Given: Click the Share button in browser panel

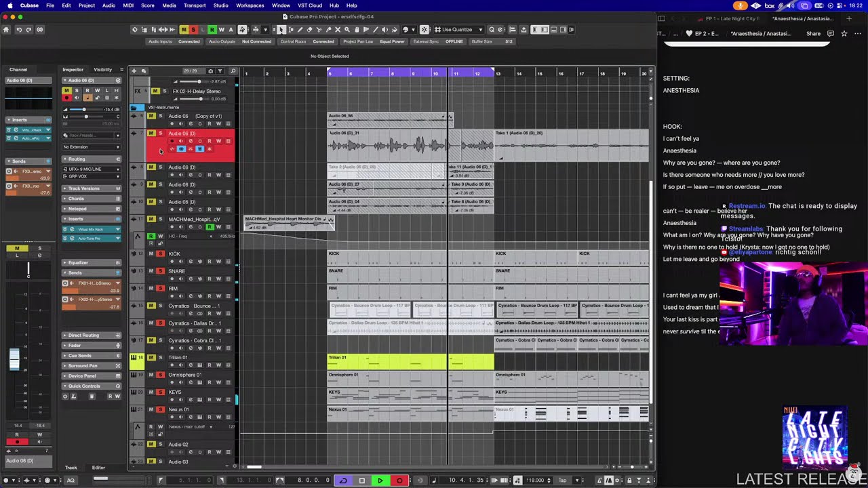Looking at the screenshot, I should point(813,33).
